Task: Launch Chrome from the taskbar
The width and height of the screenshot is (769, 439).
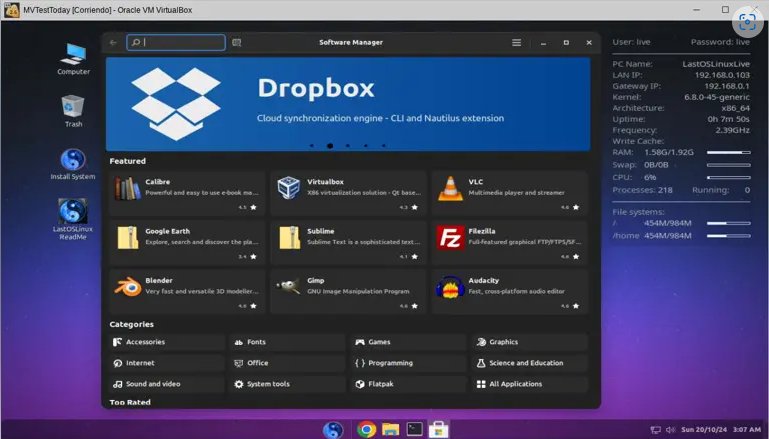Action: [x=366, y=429]
